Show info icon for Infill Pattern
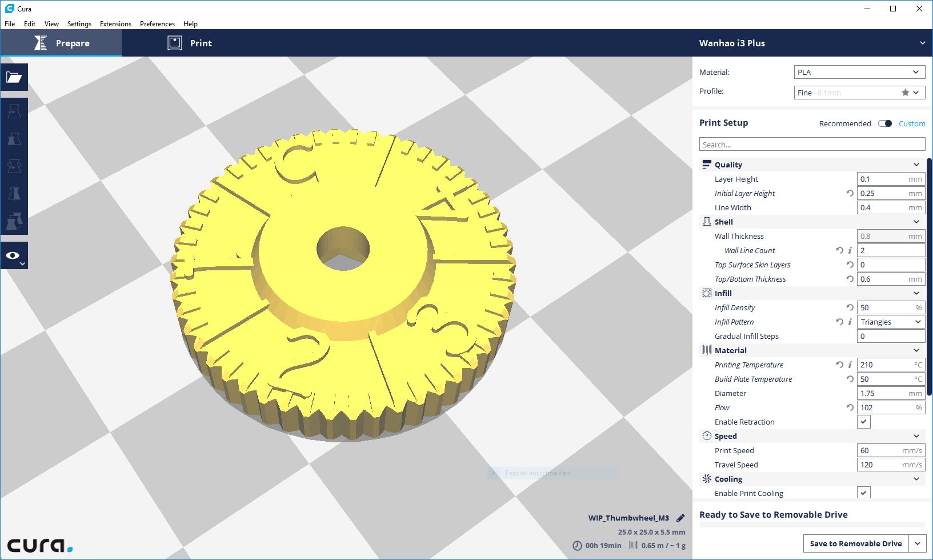This screenshot has width=933, height=560. click(850, 322)
